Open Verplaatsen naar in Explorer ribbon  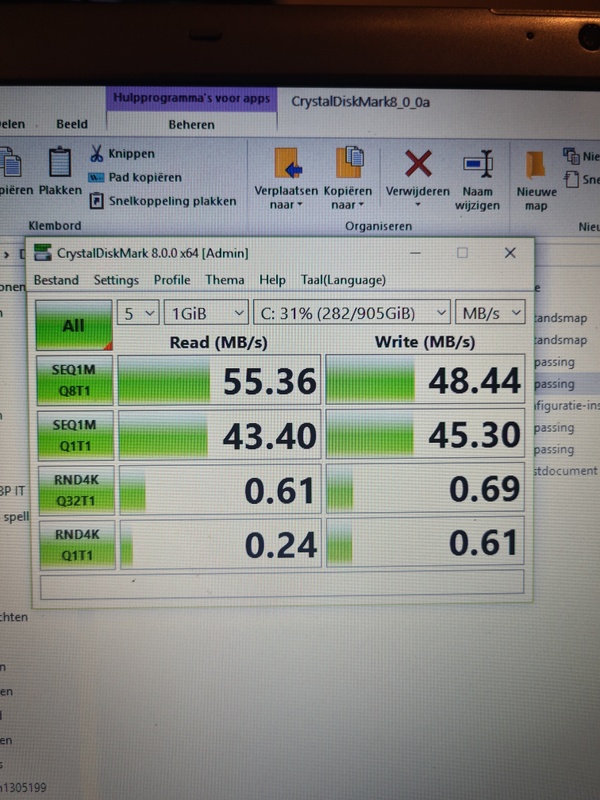[286, 180]
